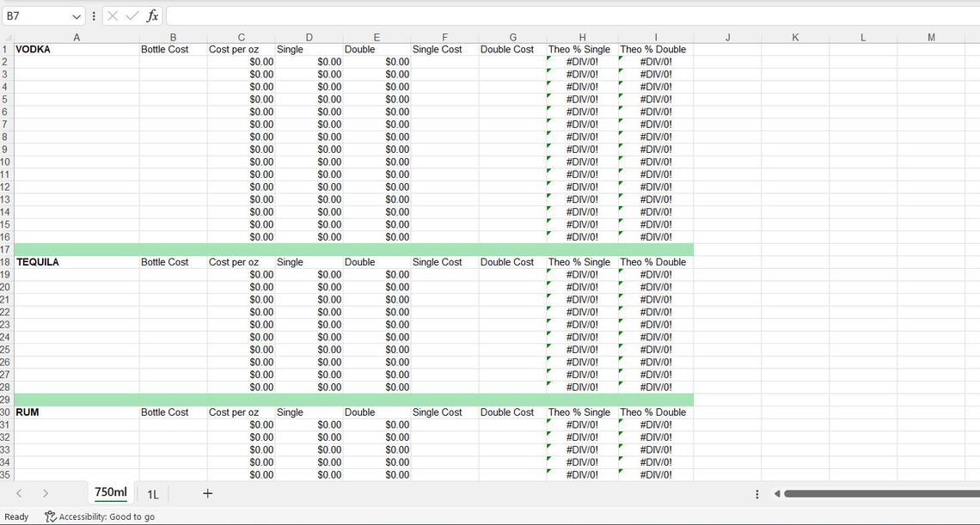The image size is (980, 525).
Task: Select the row 18 header
Action: tap(5, 262)
